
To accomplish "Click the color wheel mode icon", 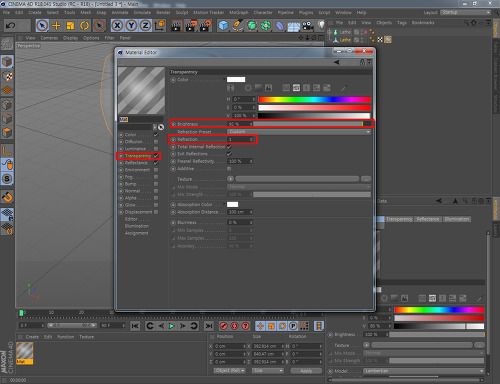I will click(x=248, y=88).
